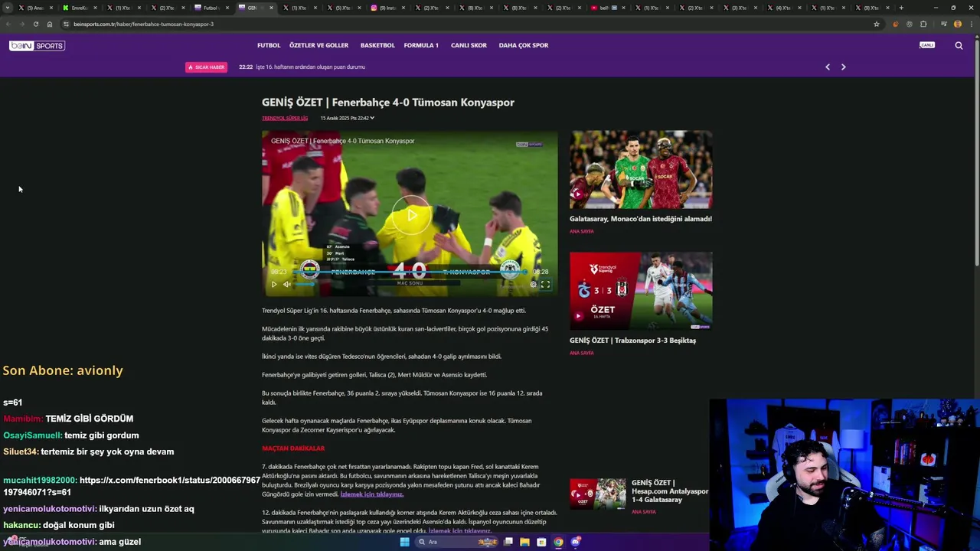Open DAHA ÇOK SPOR menu
The width and height of the screenshot is (980, 551).
coord(524,45)
